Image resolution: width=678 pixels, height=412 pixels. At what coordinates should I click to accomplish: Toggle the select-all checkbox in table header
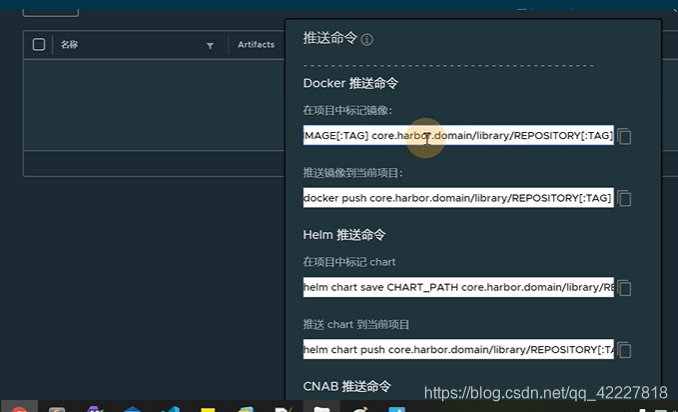pos(39,45)
